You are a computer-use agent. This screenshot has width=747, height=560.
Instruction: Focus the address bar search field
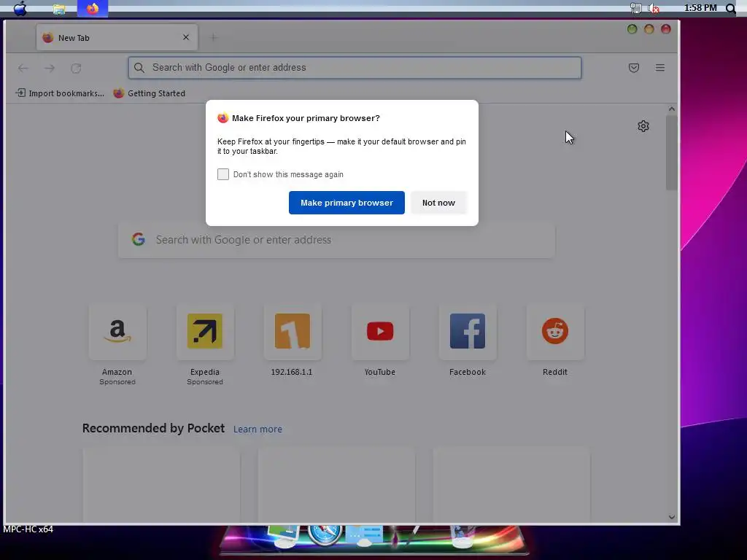355,68
